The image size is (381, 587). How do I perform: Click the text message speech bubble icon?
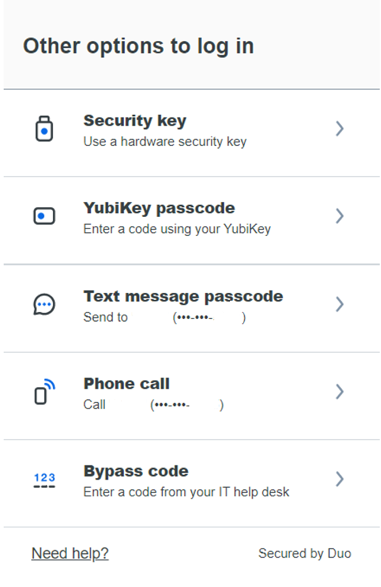[44, 304]
